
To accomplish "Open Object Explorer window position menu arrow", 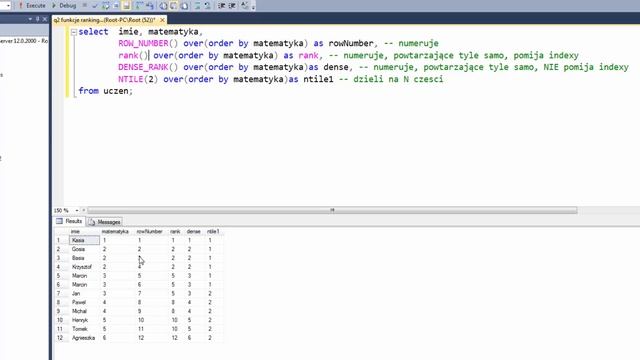I will point(30,19).
